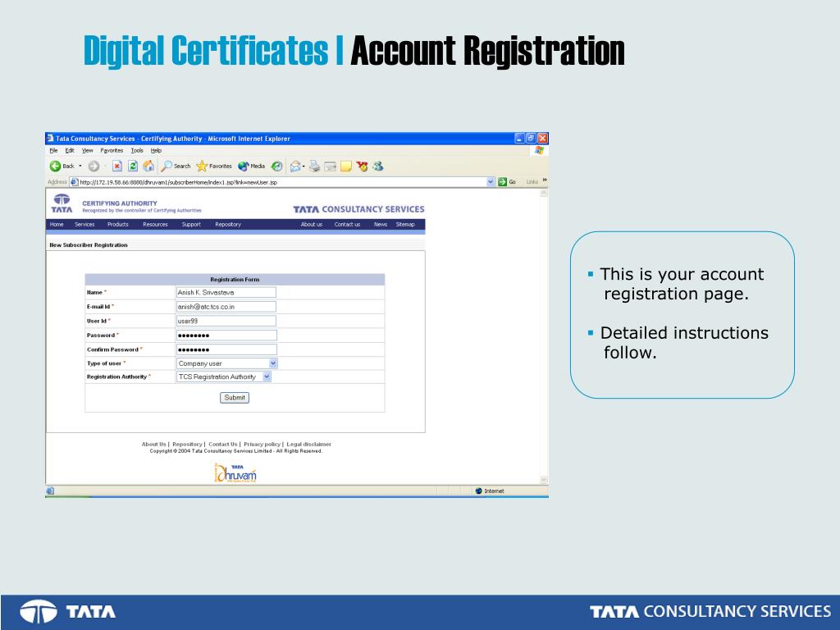Click the status bar page icon
The image size is (840, 630).
tap(50, 491)
